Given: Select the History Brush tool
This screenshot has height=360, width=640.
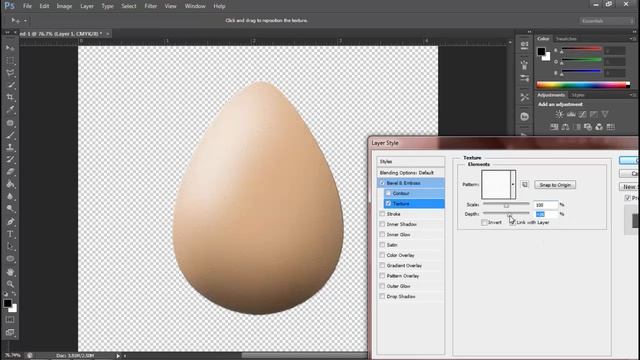Looking at the screenshot, I should pos(10,160).
